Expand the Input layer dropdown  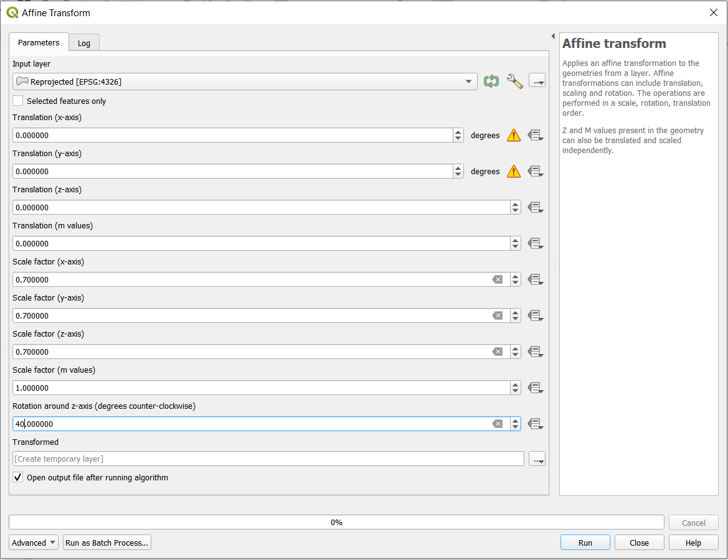468,82
